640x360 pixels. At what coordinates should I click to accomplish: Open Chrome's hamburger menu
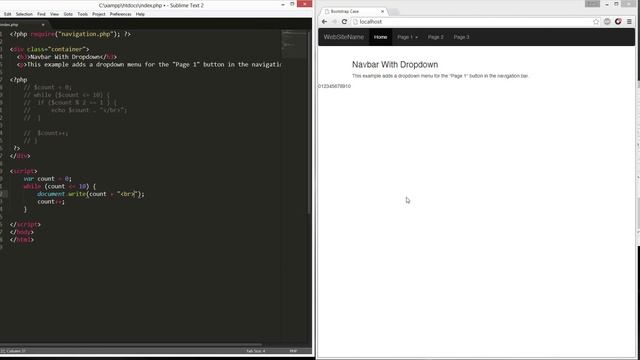629,22
